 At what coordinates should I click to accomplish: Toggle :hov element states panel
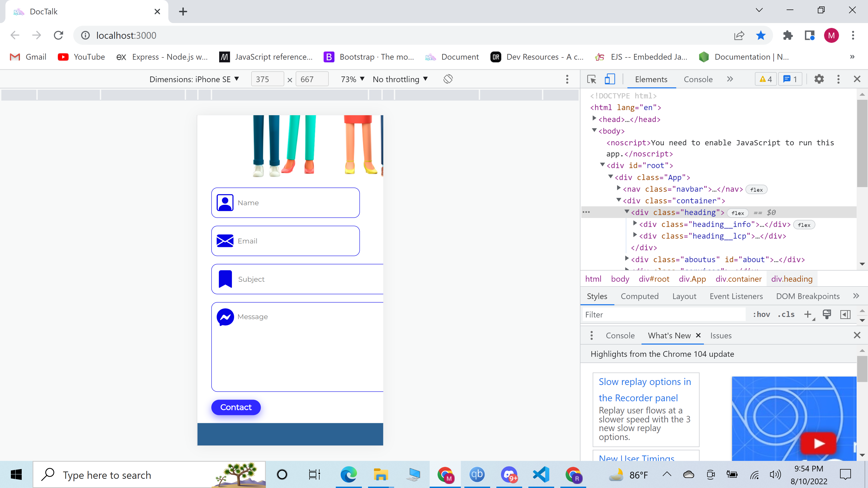click(761, 314)
